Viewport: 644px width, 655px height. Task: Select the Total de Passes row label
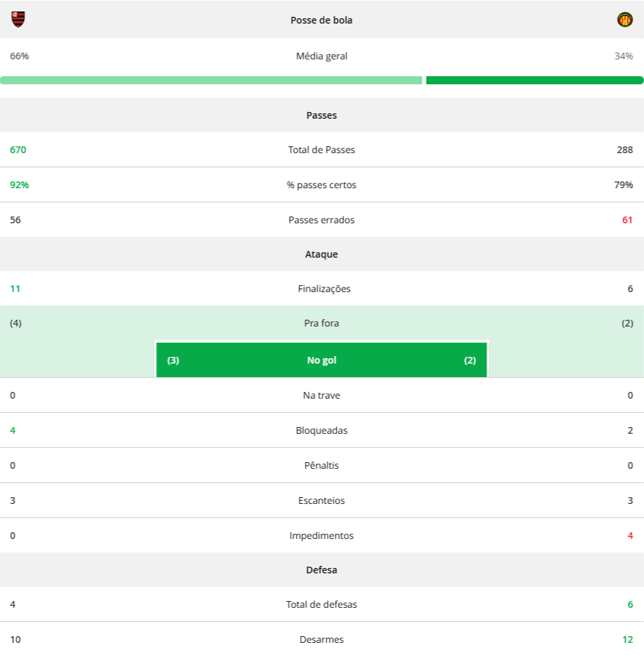pyautogui.click(x=322, y=150)
